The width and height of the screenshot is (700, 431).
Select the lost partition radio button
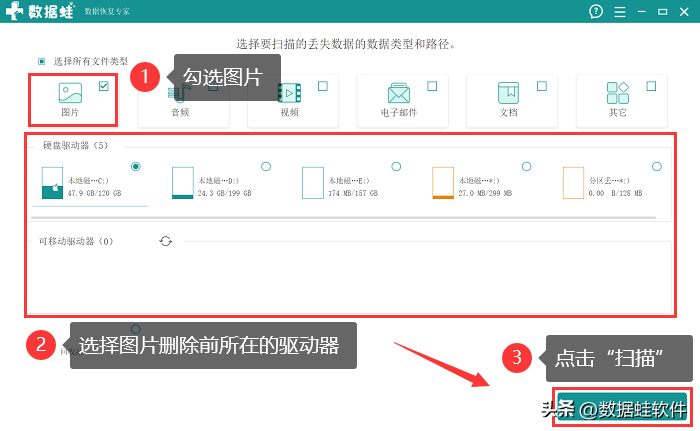(x=657, y=167)
